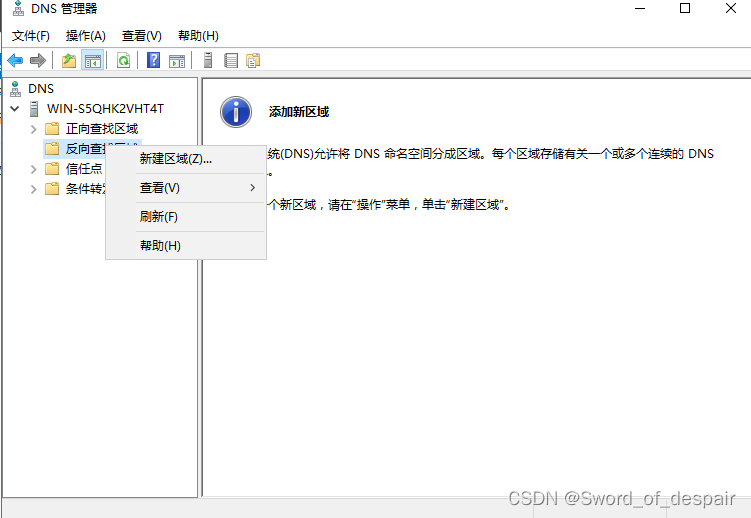
Task: Minimize the DNS Manager window
Action: [x=640, y=8]
